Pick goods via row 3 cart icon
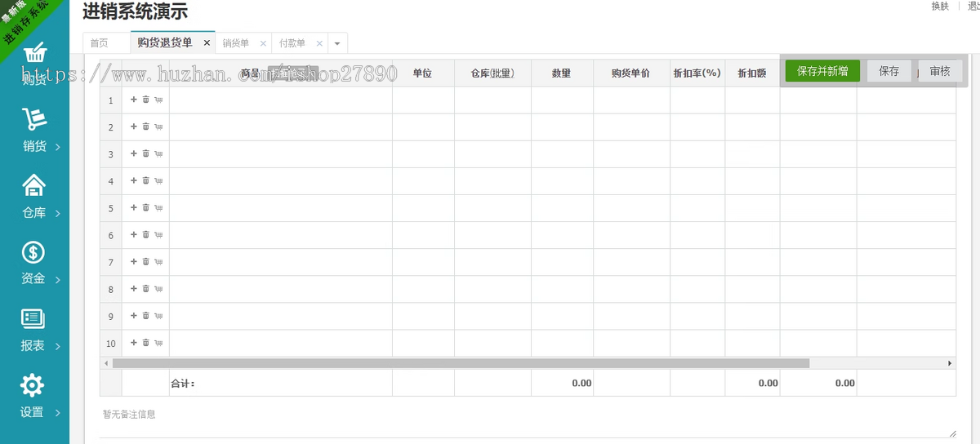 click(x=158, y=153)
